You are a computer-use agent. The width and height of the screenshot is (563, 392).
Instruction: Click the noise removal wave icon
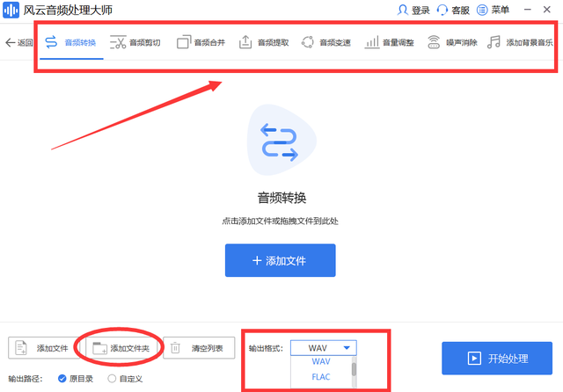(434, 42)
